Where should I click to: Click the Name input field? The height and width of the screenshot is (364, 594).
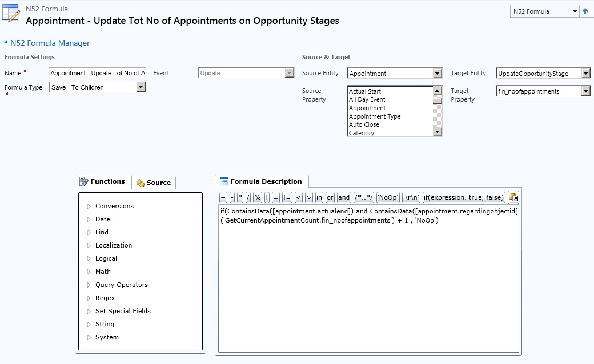tap(98, 73)
